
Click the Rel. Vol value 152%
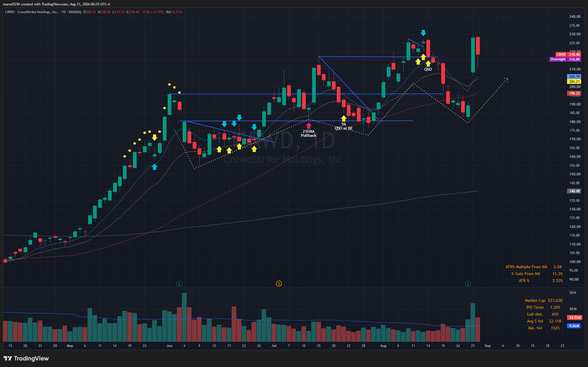point(555,328)
